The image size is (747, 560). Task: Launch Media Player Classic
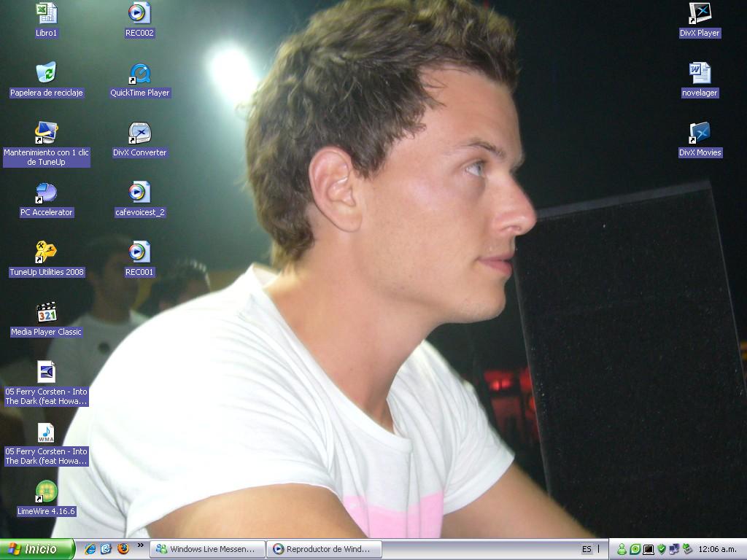click(x=46, y=312)
